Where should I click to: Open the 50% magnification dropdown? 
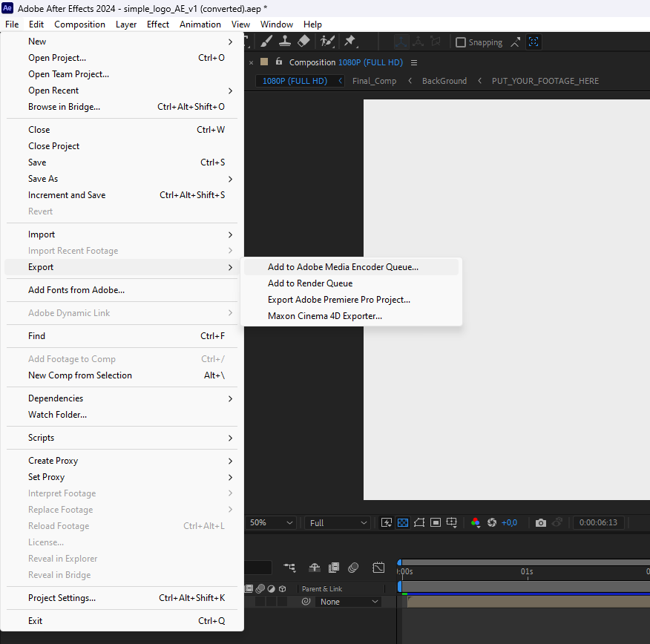271,523
